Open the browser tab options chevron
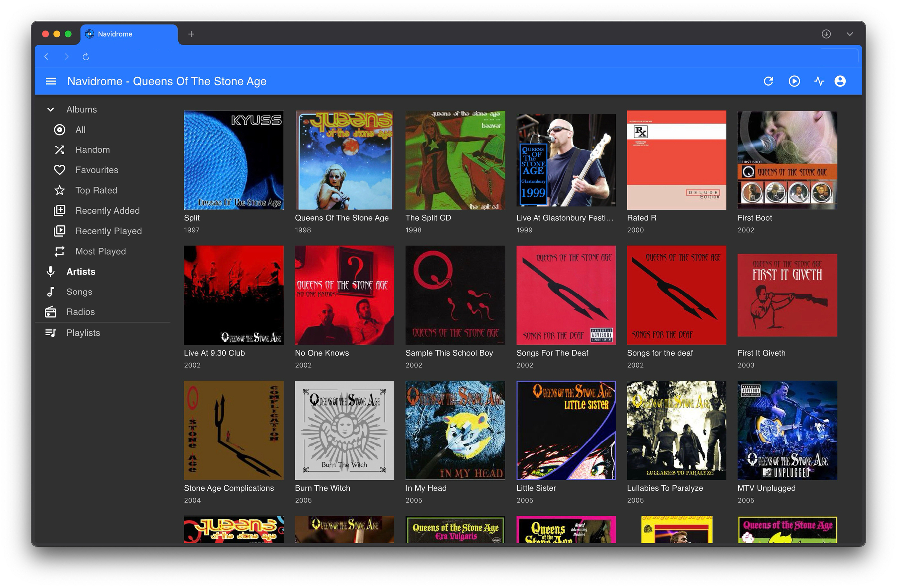 (849, 34)
